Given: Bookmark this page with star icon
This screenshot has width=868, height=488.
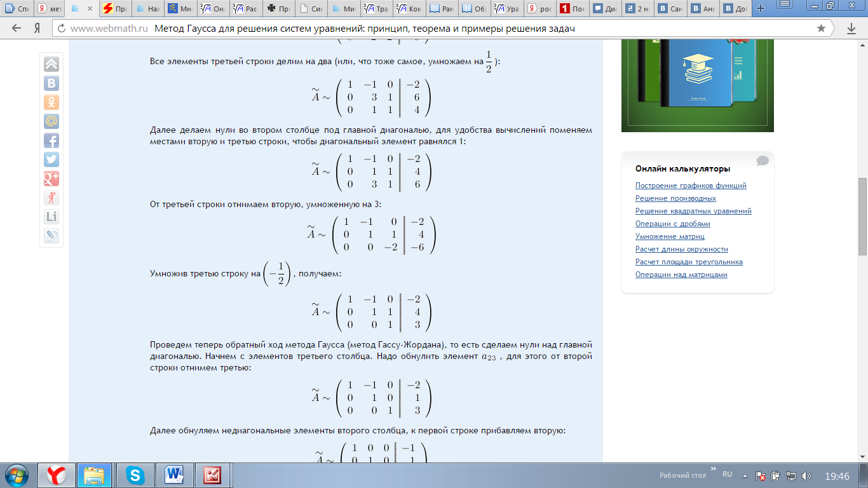Looking at the screenshot, I should pyautogui.click(x=821, y=29).
